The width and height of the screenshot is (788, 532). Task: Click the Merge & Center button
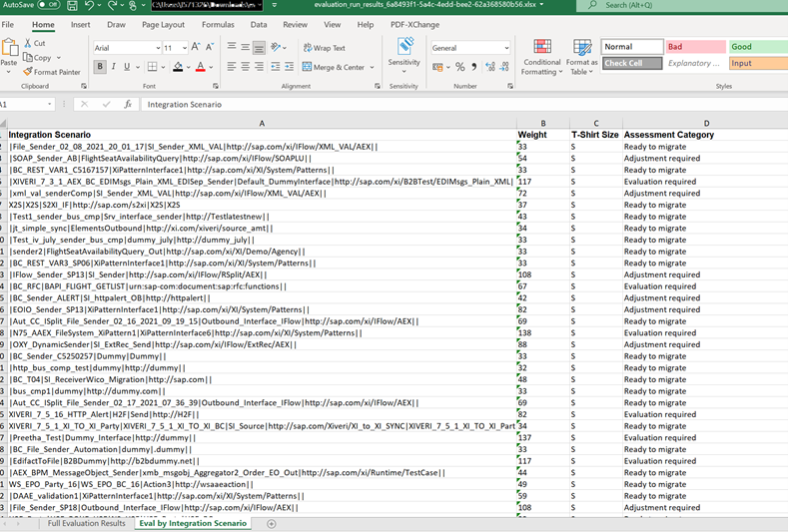334,67
